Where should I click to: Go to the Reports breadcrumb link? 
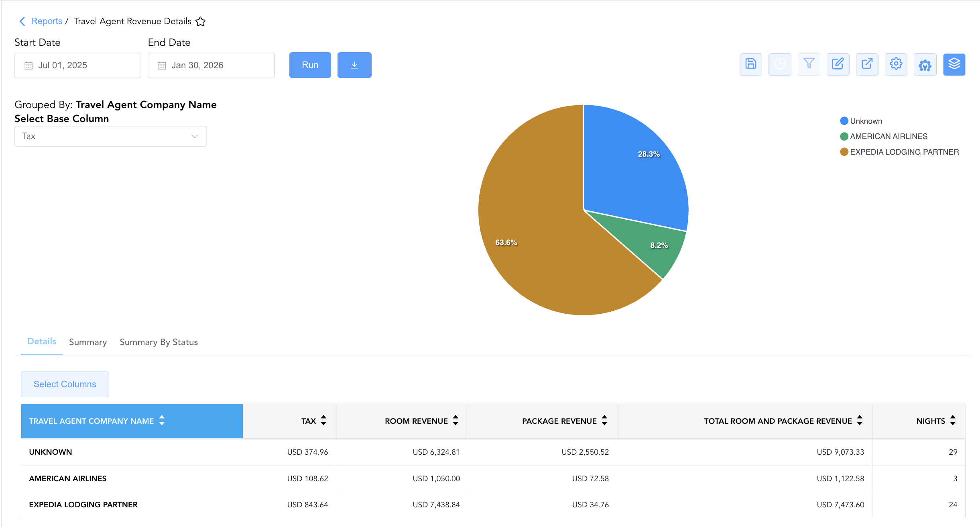(x=47, y=21)
